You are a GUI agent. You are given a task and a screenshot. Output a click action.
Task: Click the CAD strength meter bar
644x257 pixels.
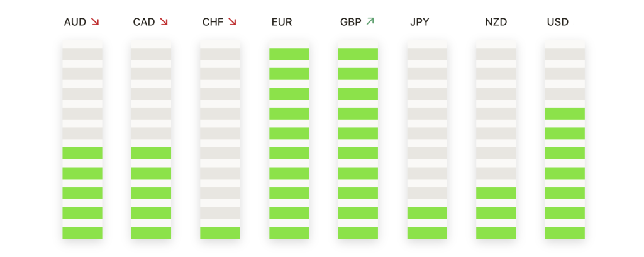tap(151, 139)
